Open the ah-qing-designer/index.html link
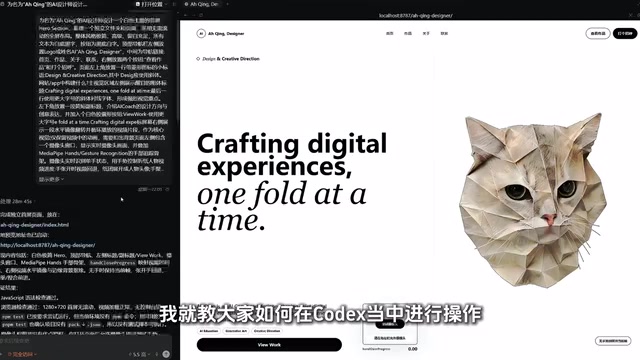This screenshot has width=640, height=360. 34,225
